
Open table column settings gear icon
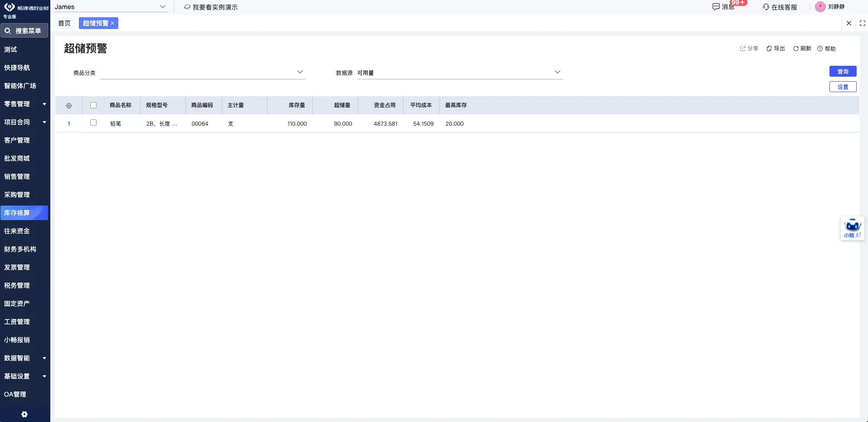click(69, 105)
